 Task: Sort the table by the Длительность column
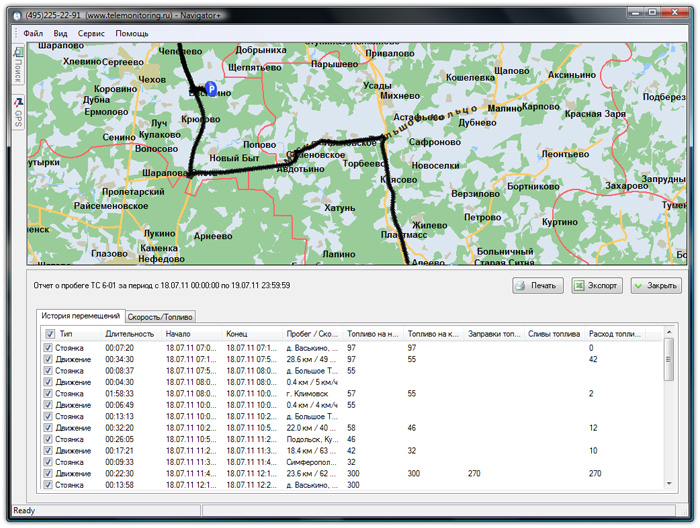130,333
